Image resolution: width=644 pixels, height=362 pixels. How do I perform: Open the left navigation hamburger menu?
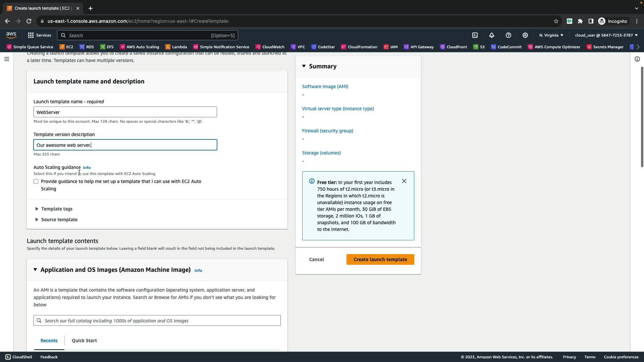[x=7, y=59]
